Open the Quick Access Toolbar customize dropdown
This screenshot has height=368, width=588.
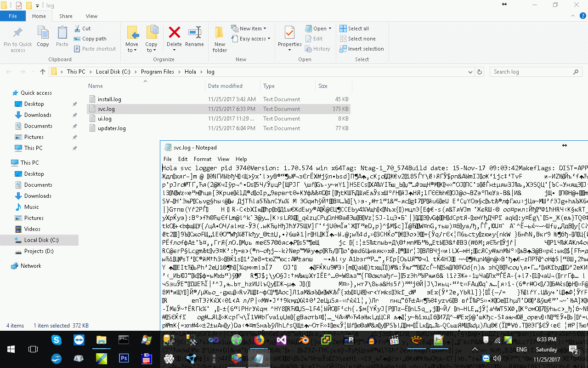[x=38, y=5]
